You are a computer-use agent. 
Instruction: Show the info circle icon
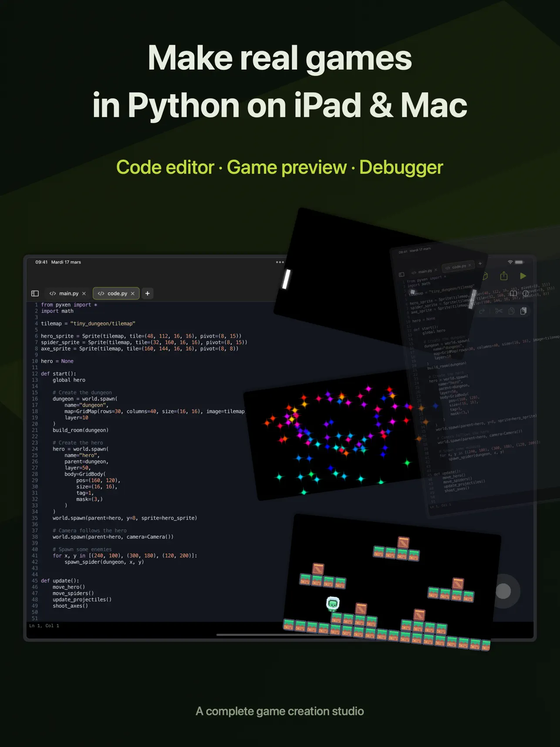click(x=526, y=293)
